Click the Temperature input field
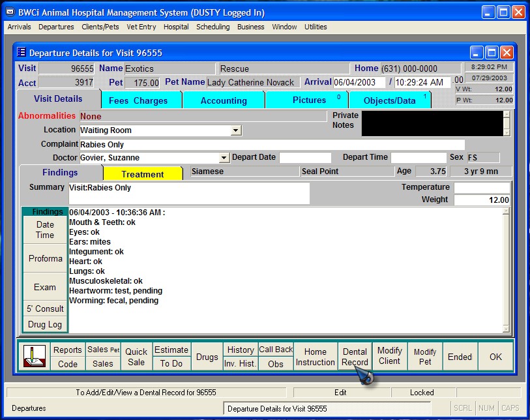 click(x=482, y=187)
